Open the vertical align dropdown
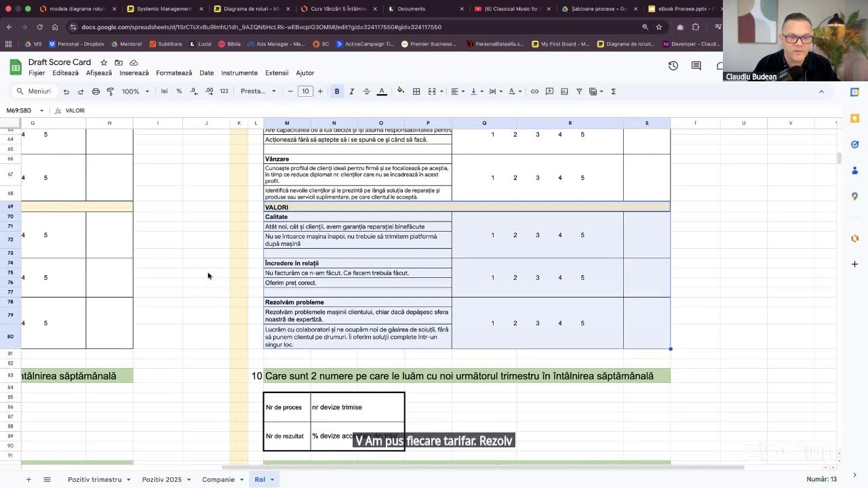The width and height of the screenshot is (868, 488). 477,91
